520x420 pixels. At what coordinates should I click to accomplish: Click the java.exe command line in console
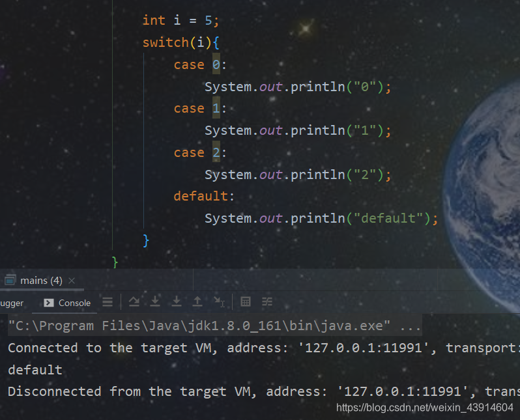click(x=214, y=326)
